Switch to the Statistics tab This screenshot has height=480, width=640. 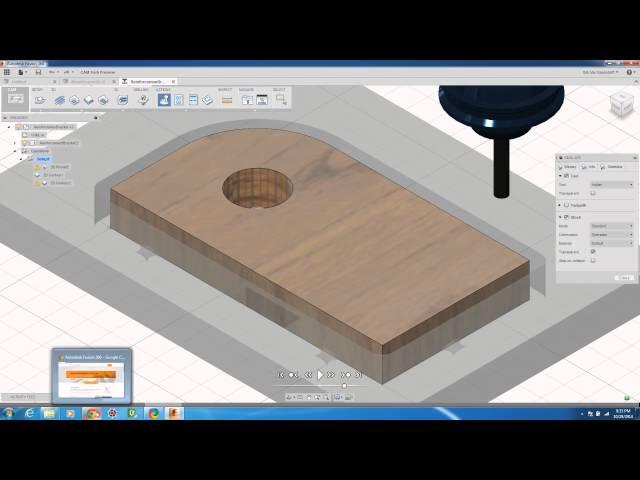(613, 167)
